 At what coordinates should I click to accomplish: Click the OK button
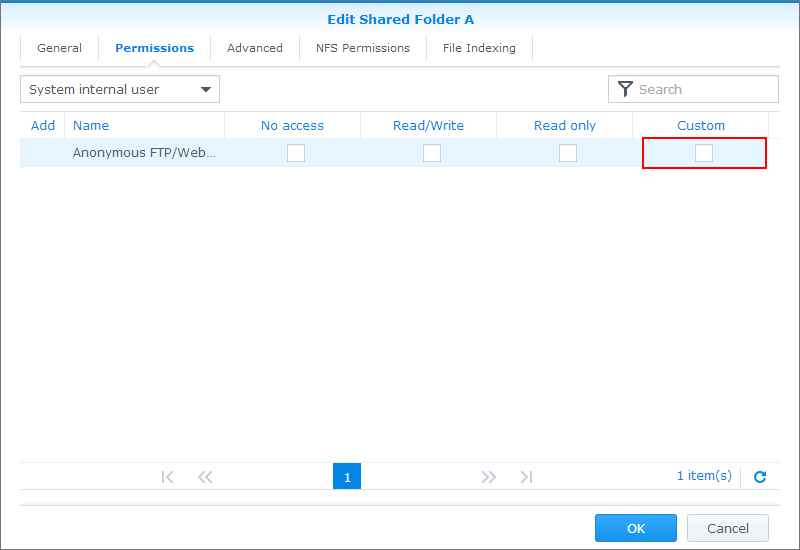pyautogui.click(x=636, y=528)
